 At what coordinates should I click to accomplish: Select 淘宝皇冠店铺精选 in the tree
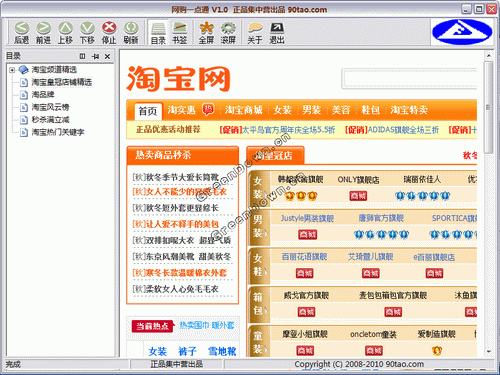click(x=62, y=82)
